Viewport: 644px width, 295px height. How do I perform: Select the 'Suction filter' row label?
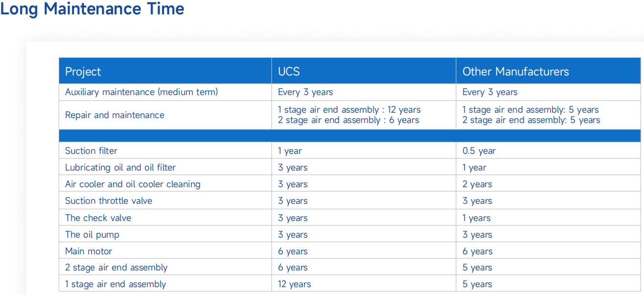(x=91, y=151)
